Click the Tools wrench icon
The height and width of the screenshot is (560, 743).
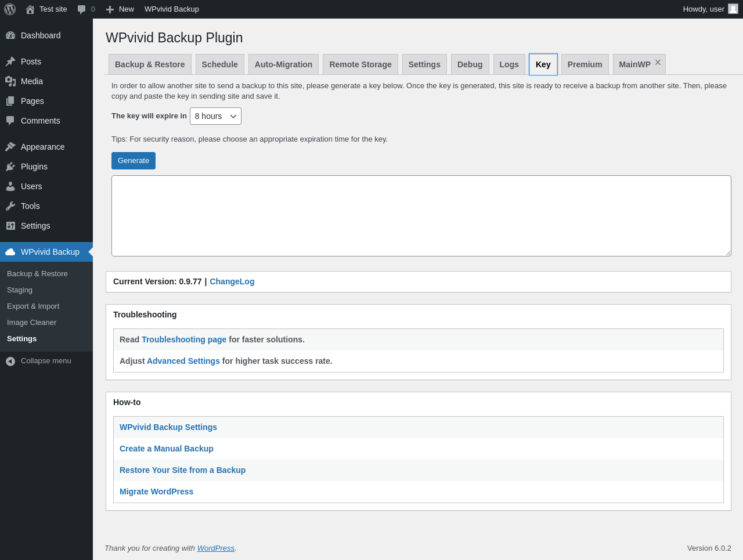coord(10,206)
